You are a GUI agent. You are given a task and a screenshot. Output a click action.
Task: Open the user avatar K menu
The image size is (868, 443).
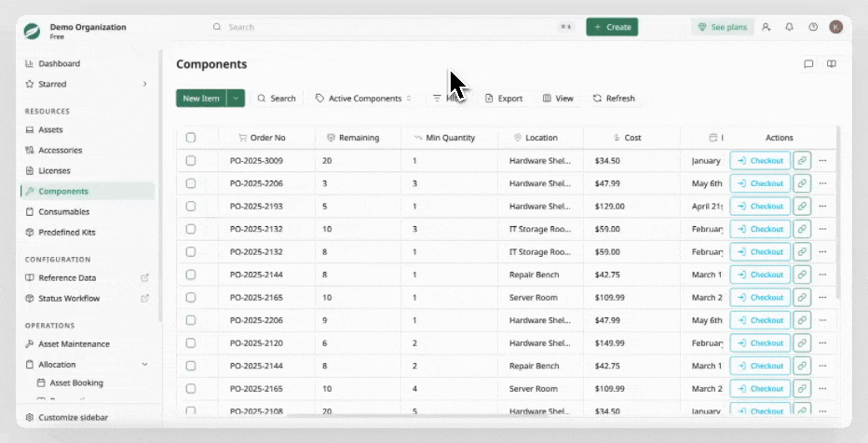pos(836,27)
